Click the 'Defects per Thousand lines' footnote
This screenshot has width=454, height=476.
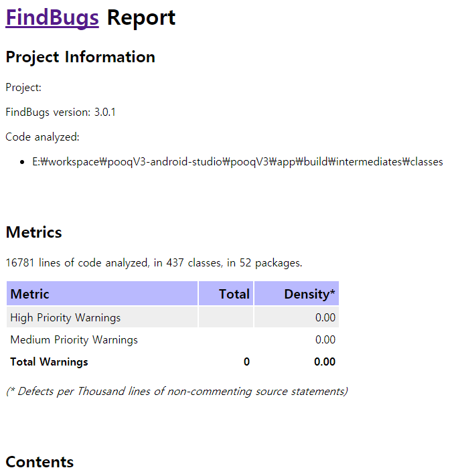(x=177, y=391)
